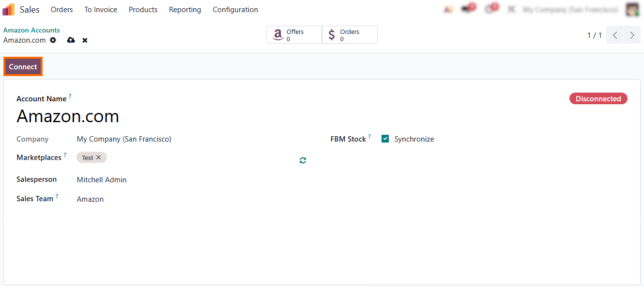Screen dimensions: 644x288
Task: Go back via Amazon Accounts breadcrumb link
Action: (31, 30)
